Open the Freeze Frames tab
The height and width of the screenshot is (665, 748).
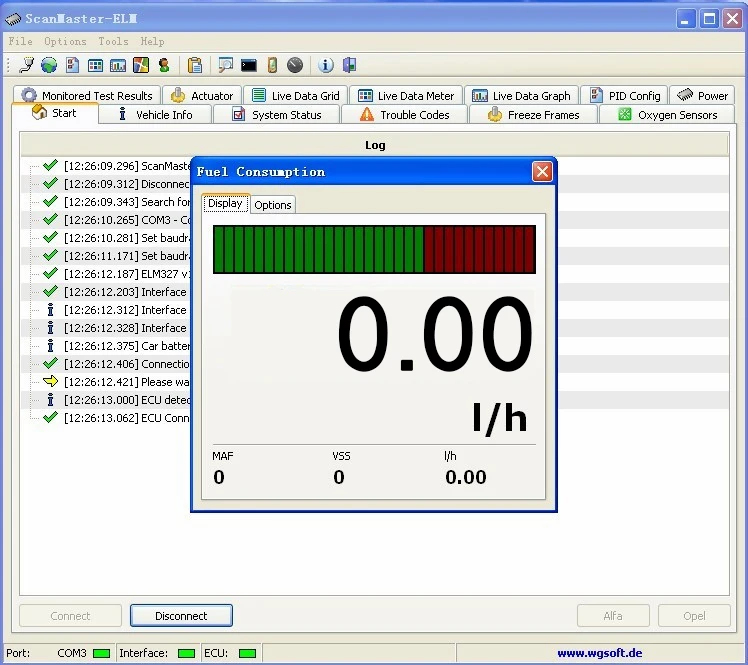coord(533,114)
